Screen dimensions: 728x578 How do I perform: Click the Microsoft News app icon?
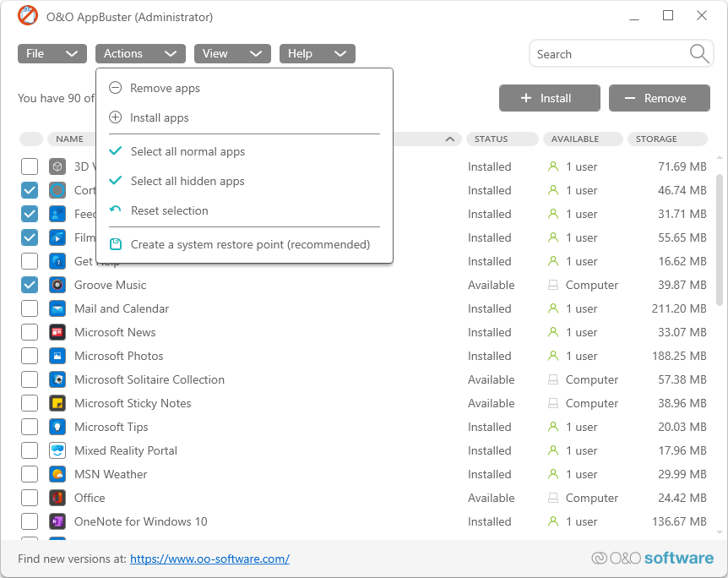point(57,332)
